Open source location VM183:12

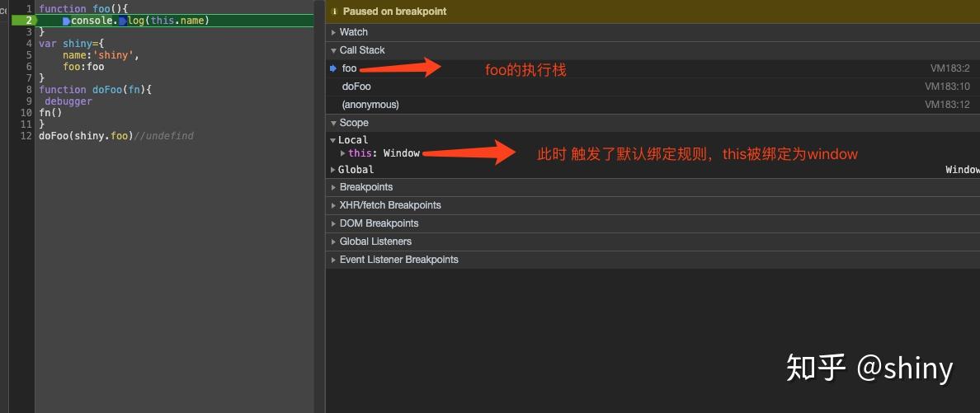click(948, 105)
